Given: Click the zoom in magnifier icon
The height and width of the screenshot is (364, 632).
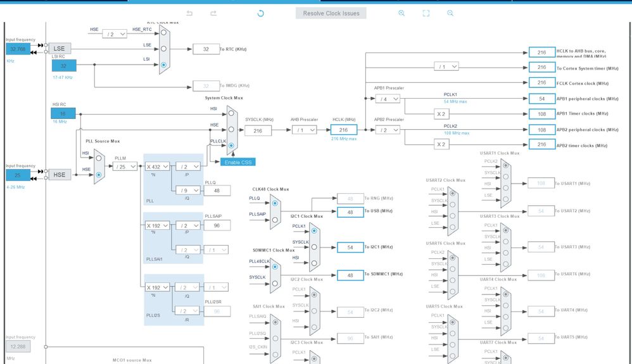Looking at the screenshot, I should pyautogui.click(x=401, y=13).
